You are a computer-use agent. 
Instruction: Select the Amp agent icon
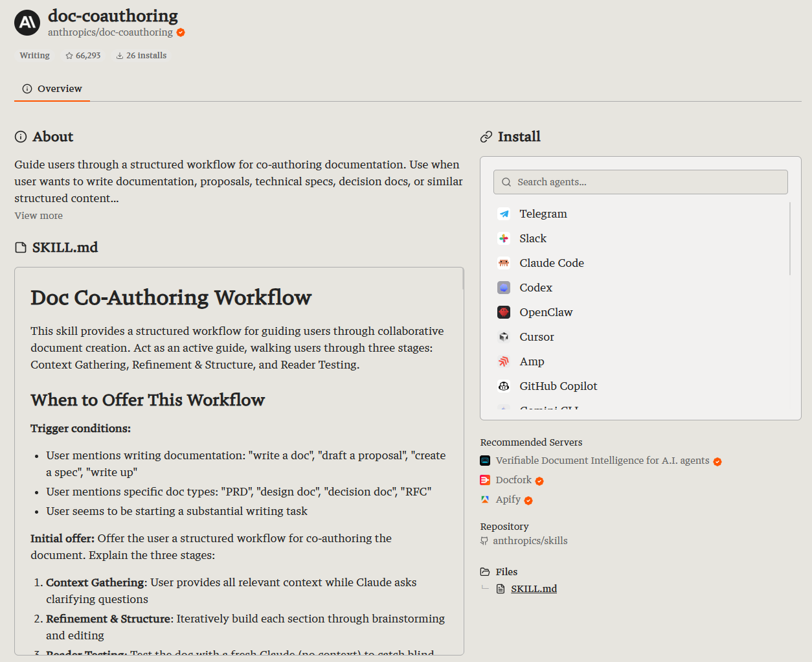504,361
